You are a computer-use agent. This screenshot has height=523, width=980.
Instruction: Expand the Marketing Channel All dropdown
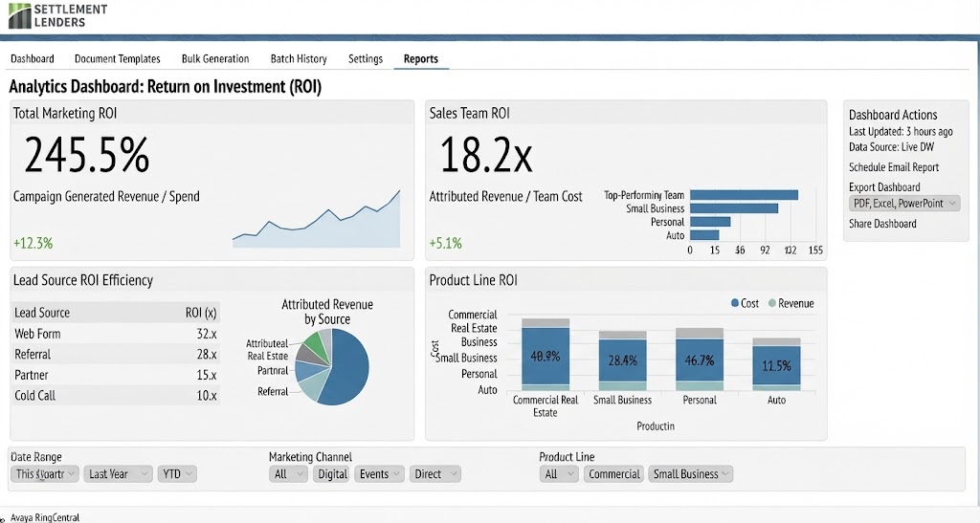click(x=289, y=474)
